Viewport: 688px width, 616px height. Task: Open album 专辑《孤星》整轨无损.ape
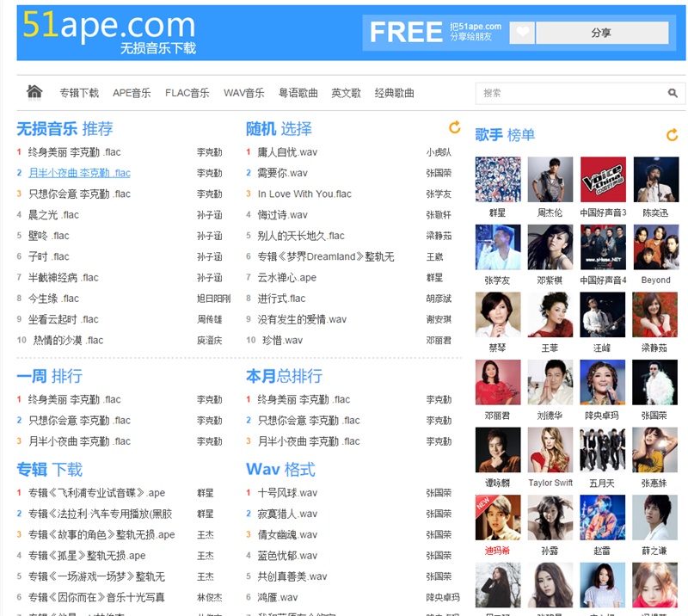[87, 556]
